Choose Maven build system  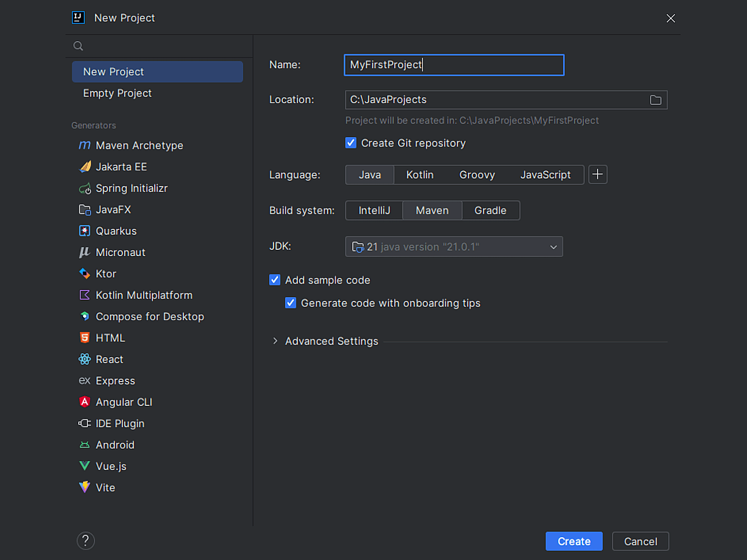click(432, 210)
